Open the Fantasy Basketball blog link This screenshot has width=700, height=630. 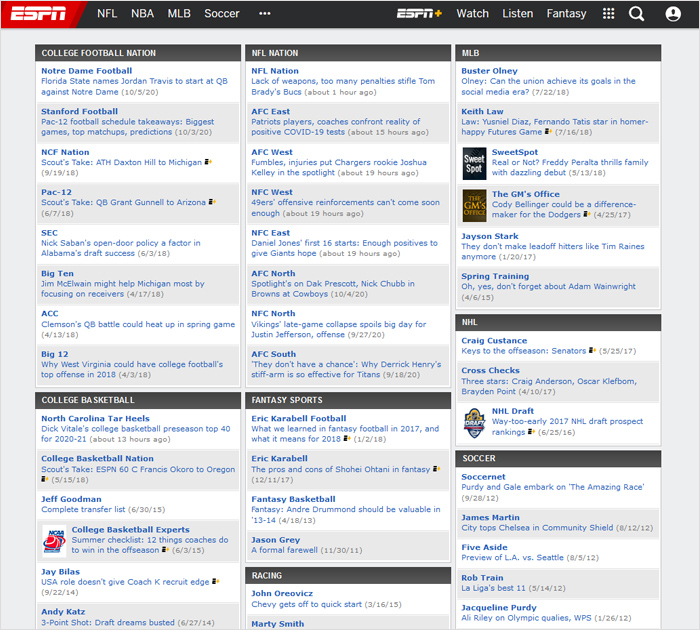pyautogui.click(x=293, y=499)
